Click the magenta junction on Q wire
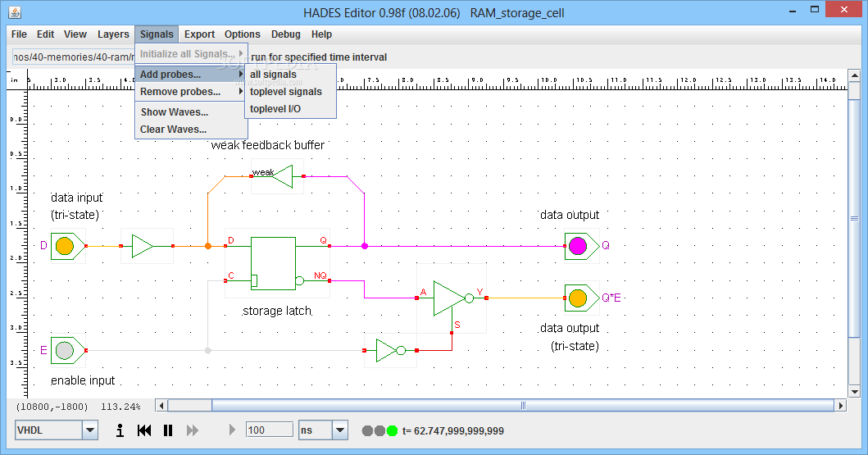 click(x=364, y=246)
